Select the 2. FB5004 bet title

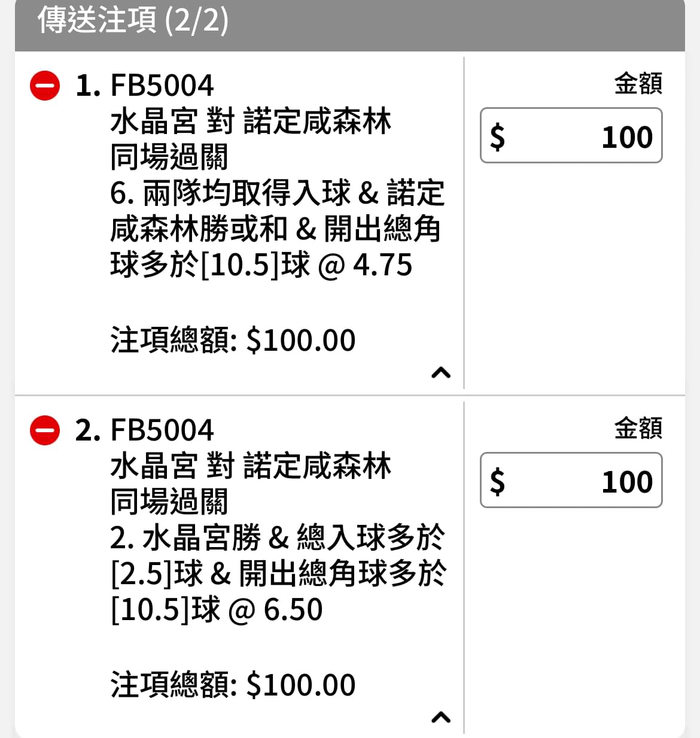pyautogui.click(x=144, y=430)
